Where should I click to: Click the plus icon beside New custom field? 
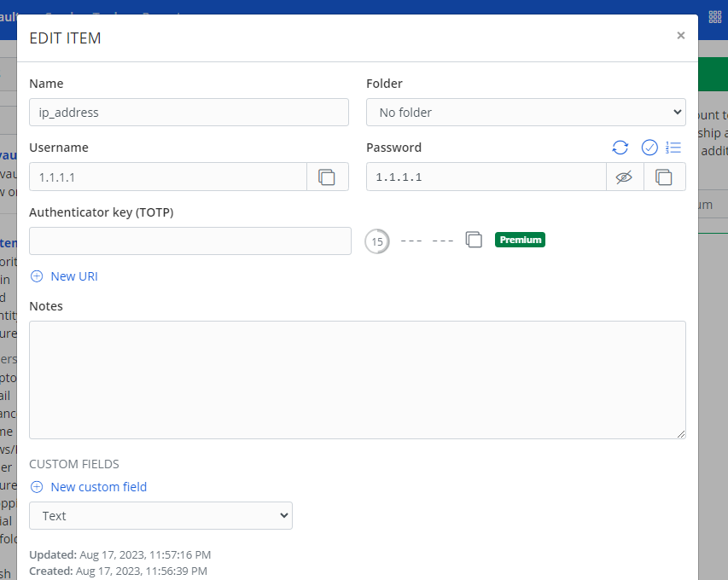point(36,486)
